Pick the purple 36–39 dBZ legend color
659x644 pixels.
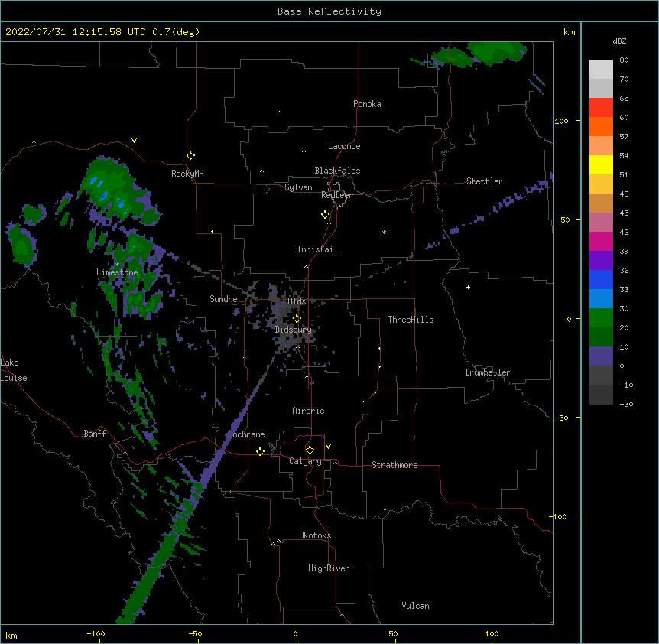click(x=601, y=261)
